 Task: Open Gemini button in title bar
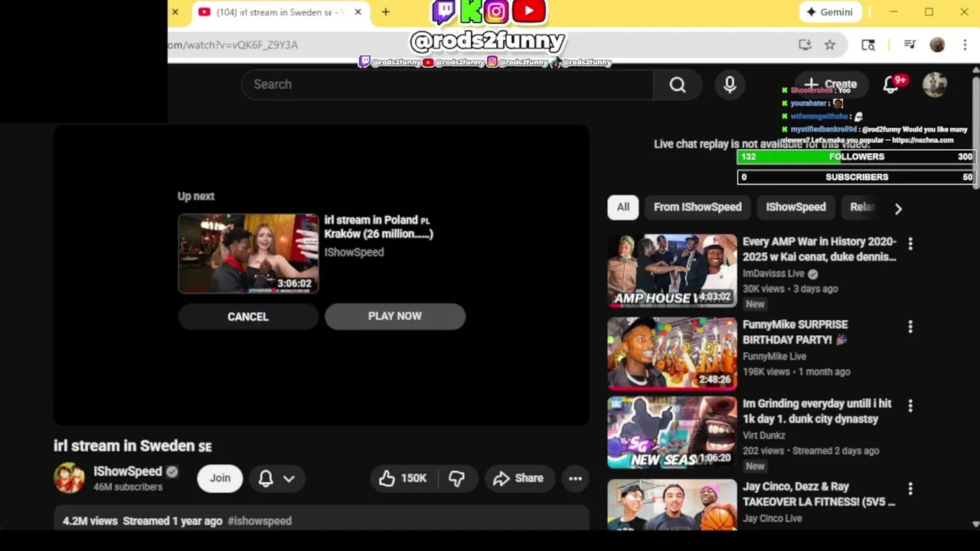click(829, 12)
